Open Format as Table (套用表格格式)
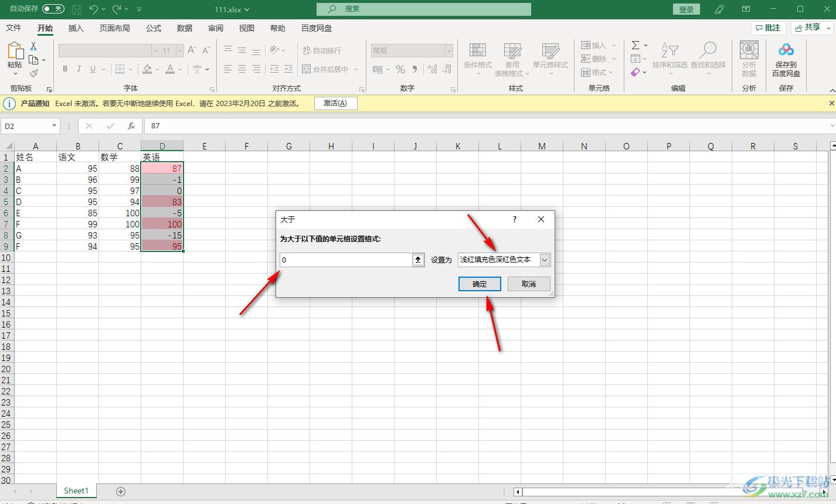 512,59
